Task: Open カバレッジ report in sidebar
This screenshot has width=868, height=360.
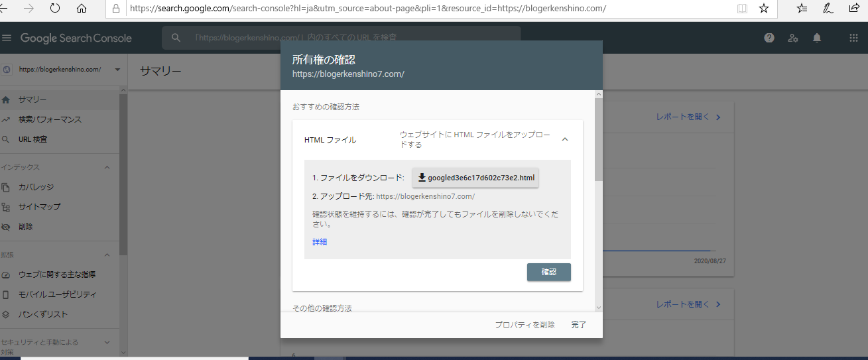Action: point(60,187)
